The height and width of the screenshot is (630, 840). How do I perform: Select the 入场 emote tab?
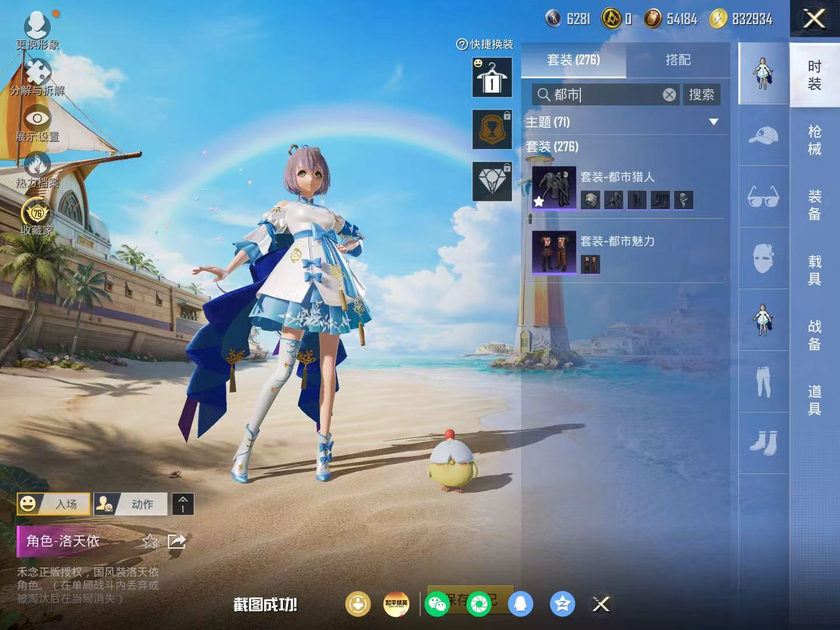coord(54,504)
